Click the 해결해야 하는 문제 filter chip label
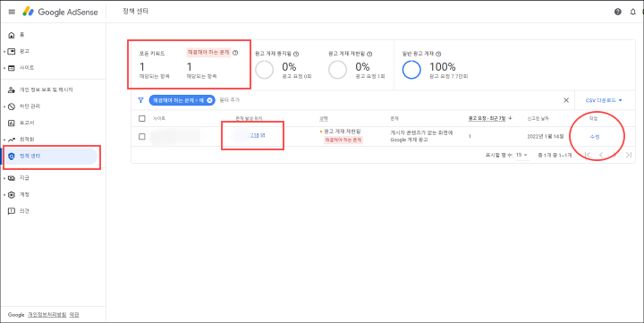The height and width of the screenshot is (323, 644). (178, 100)
